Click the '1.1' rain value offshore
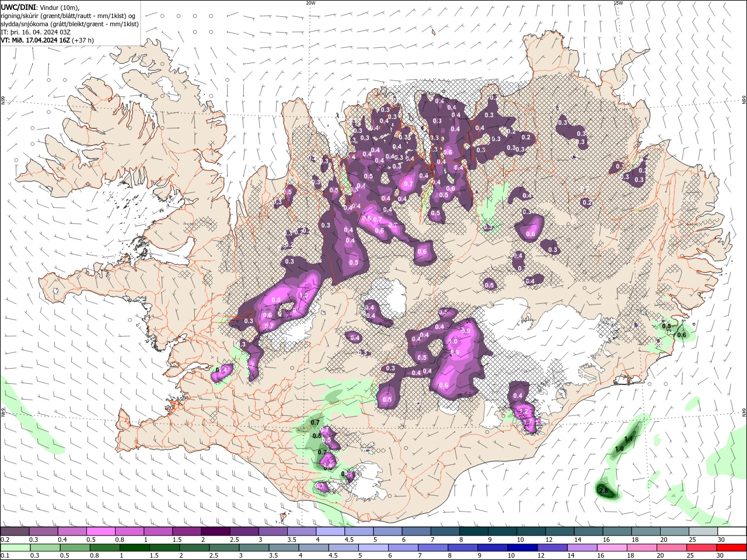747x560 pixels. [x=629, y=439]
